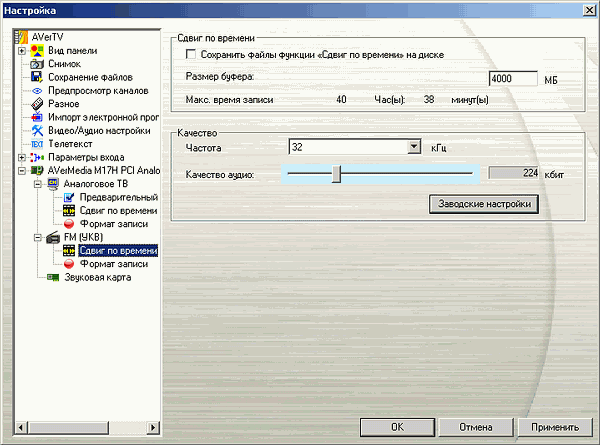600x445 pixels.
Task: Close the Настройка dialog
Action: 589,10
